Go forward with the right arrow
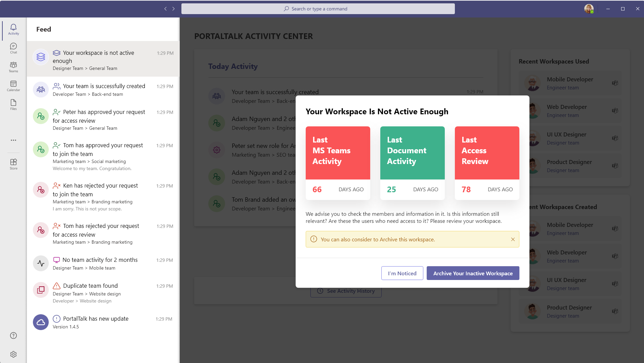This screenshot has width=644, height=363. pos(174,9)
